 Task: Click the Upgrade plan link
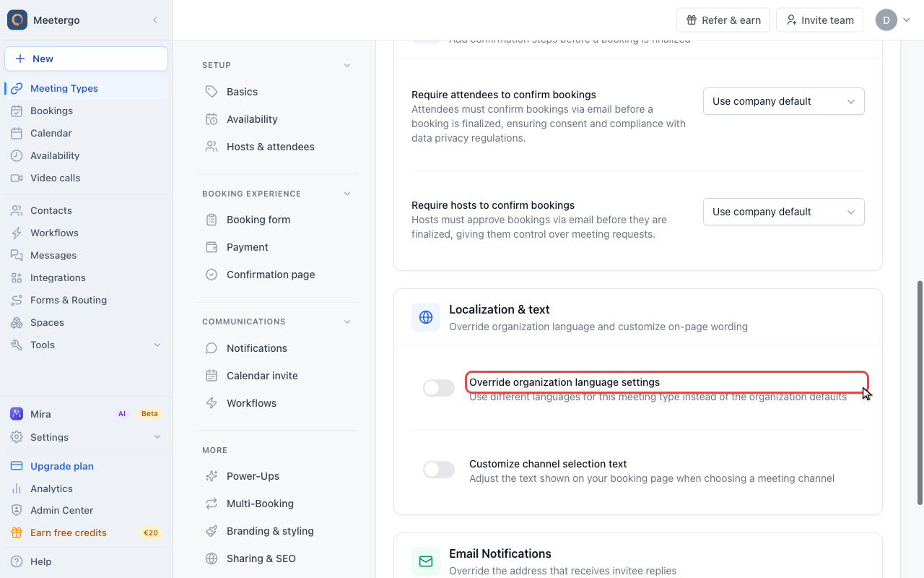(x=62, y=466)
